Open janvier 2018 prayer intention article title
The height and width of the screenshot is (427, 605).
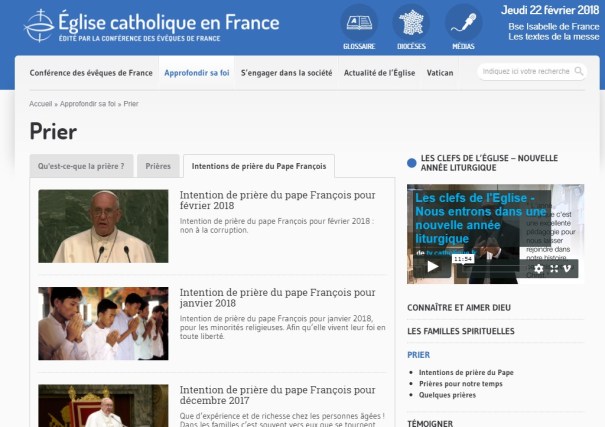(277, 297)
